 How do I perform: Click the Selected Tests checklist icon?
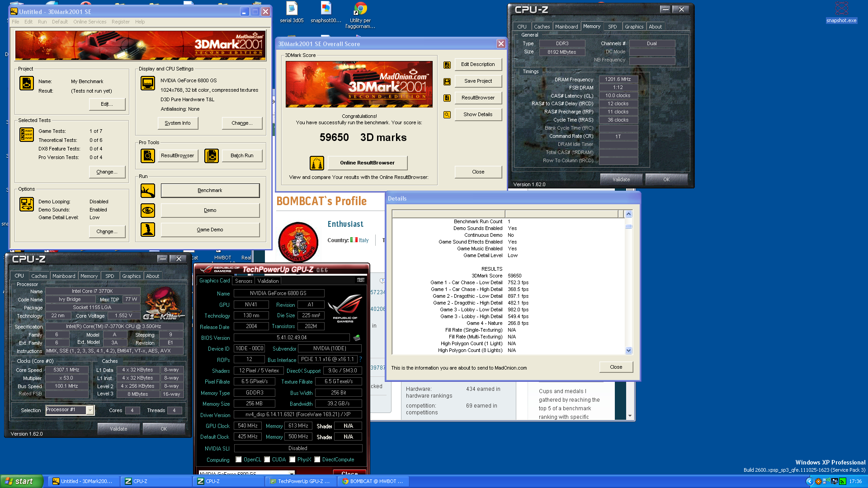click(x=27, y=135)
